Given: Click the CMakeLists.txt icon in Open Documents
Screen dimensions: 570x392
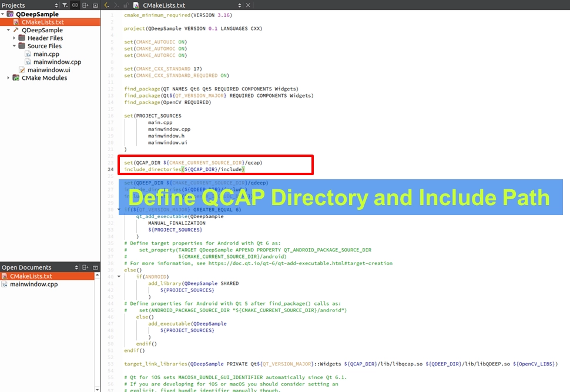Looking at the screenshot, I should (x=4, y=276).
